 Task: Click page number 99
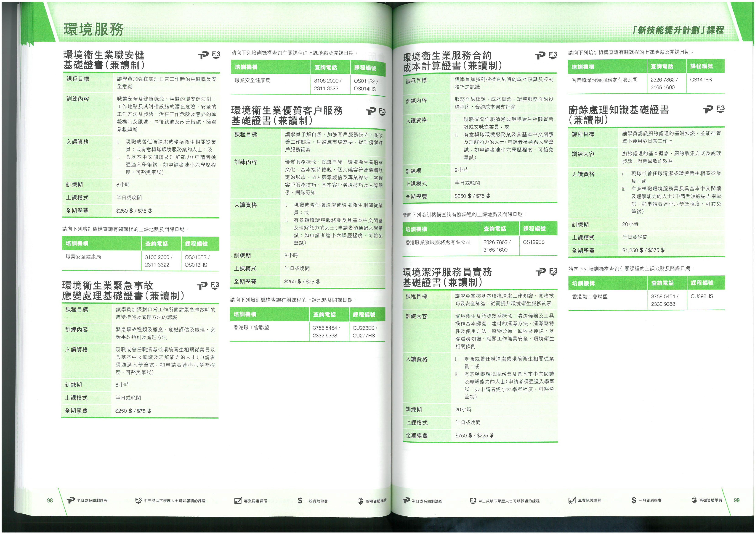[737, 500]
